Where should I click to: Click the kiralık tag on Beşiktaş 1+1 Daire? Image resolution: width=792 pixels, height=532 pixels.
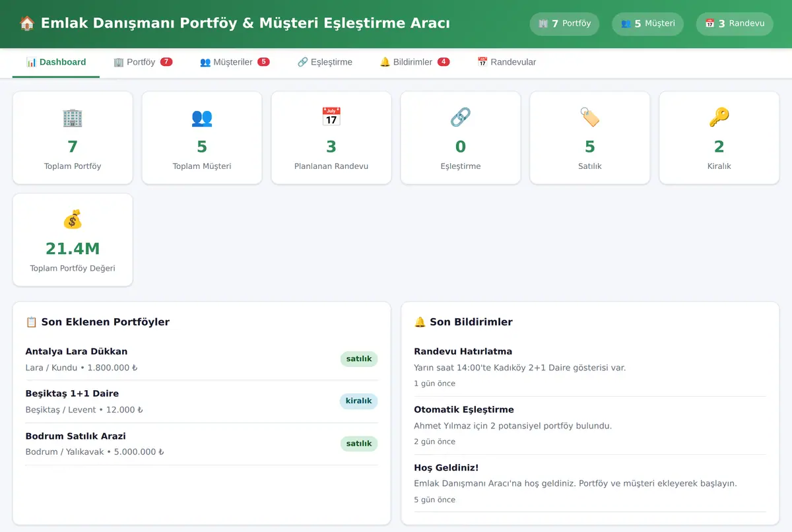click(x=359, y=401)
